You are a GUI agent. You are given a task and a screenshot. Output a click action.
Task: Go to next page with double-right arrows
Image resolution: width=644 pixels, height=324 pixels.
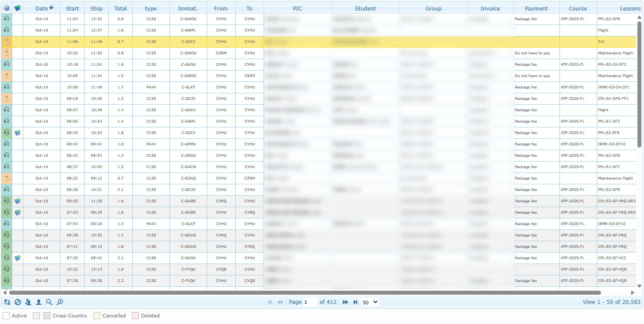tap(345, 302)
